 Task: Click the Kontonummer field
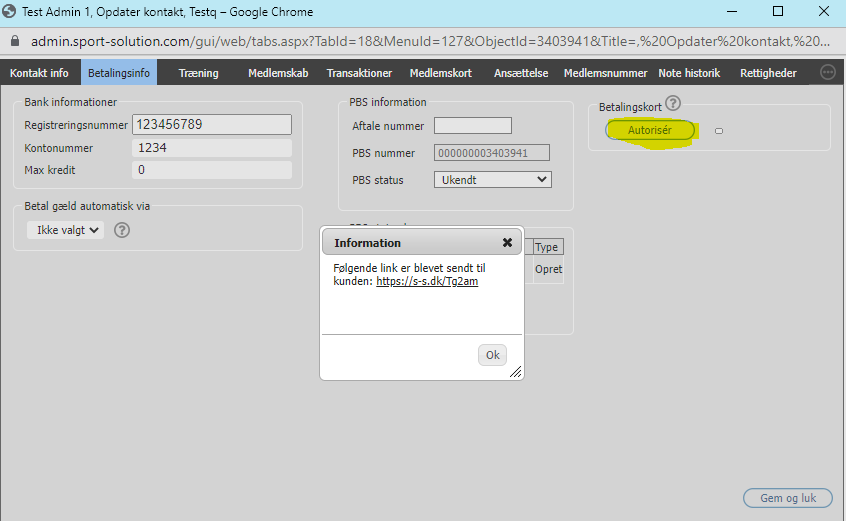click(212, 148)
